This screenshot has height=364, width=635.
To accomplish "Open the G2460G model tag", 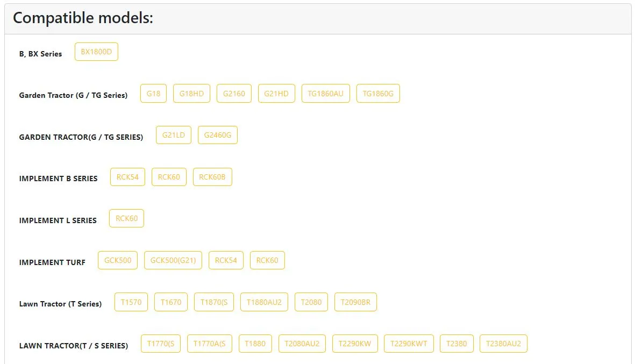I will (217, 135).
